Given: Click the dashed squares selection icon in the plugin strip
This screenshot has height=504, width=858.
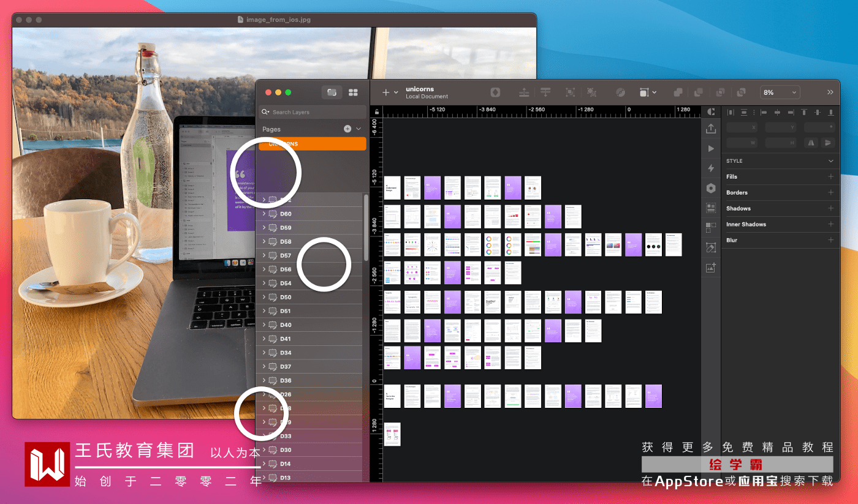Looking at the screenshot, I should pos(711,228).
